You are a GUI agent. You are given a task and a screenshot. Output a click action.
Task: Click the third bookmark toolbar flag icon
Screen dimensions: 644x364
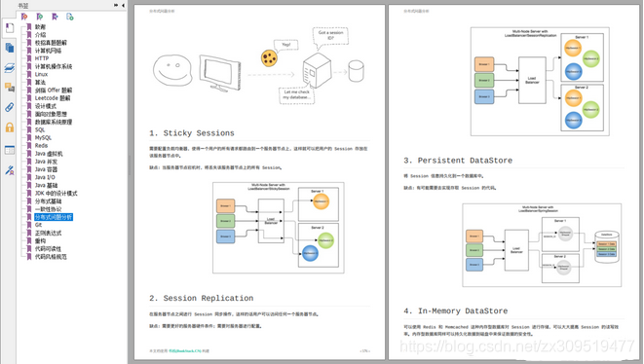click(55, 17)
